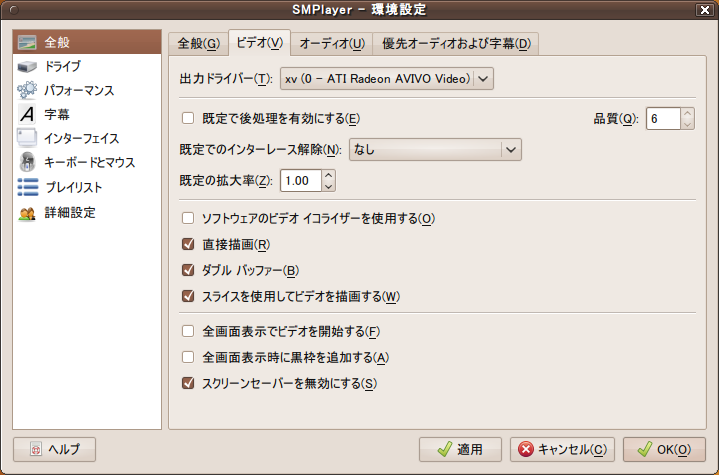This screenshot has height=475, width=719.
Task: Open the キーボードとマウス icon section
Action: coord(27,162)
